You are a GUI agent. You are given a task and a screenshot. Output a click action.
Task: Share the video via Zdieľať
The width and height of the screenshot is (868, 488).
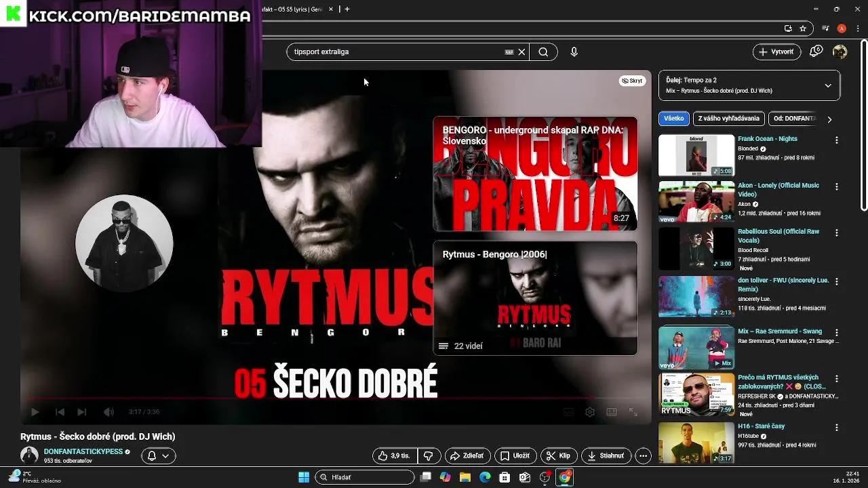point(467,456)
